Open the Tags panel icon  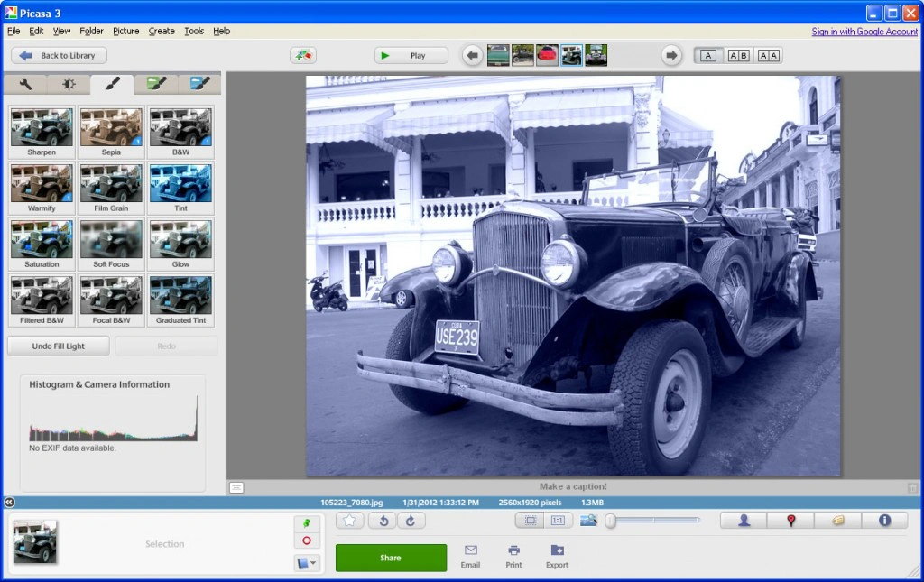[x=838, y=520]
